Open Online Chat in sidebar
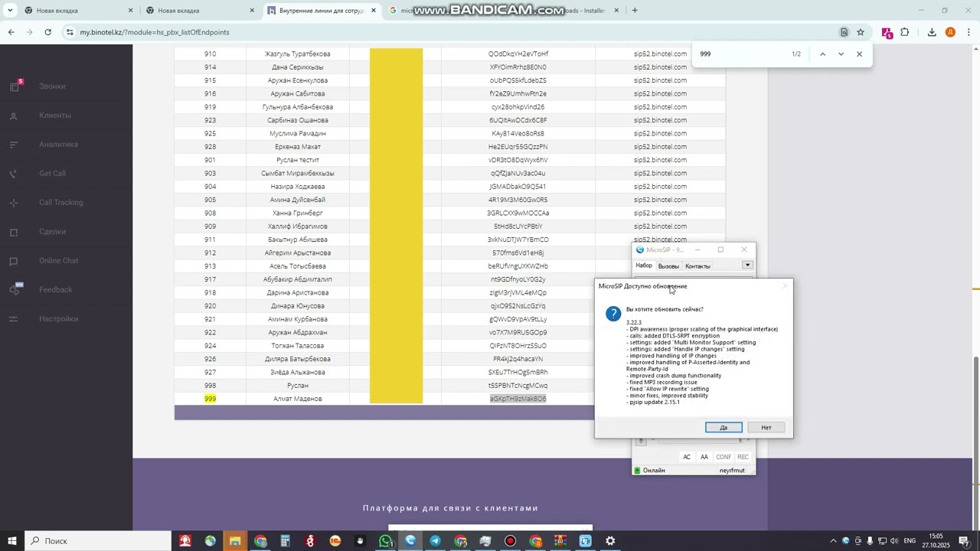 [x=59, y=261]
